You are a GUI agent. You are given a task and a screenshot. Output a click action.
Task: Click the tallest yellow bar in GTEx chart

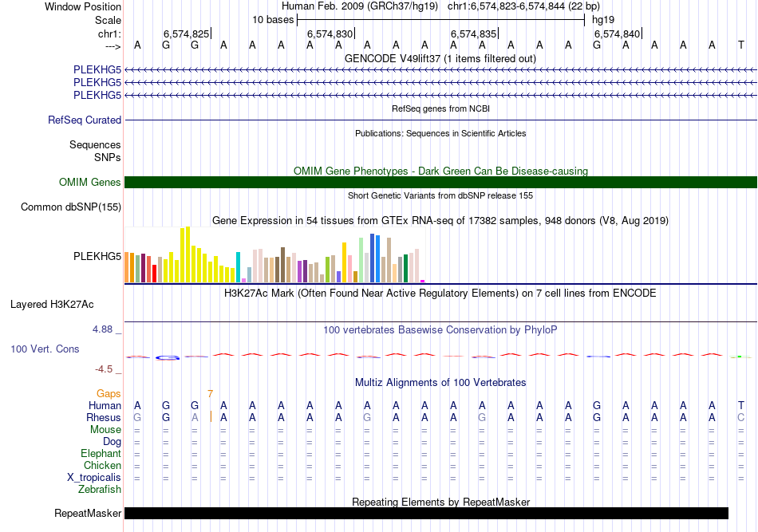tap(188, 254)
